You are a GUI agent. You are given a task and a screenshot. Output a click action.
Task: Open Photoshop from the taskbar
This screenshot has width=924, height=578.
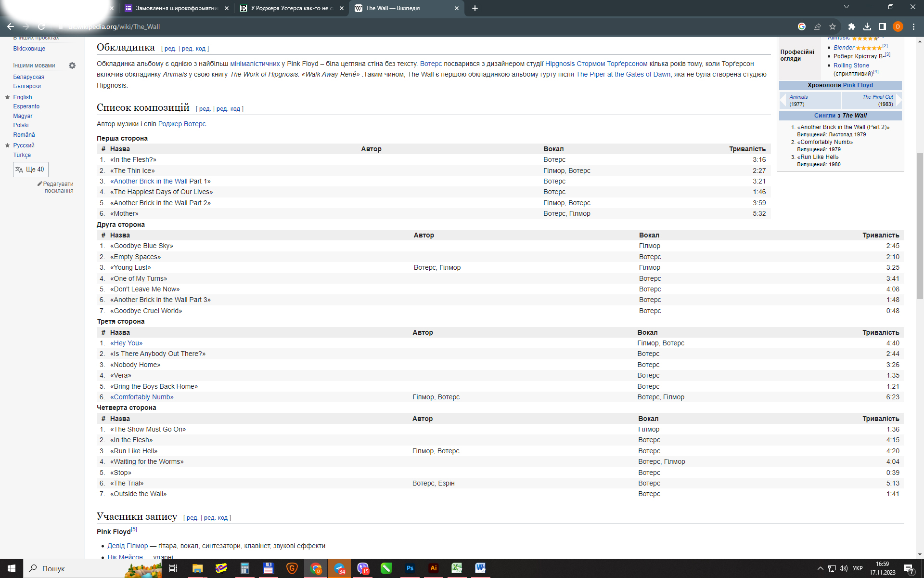coord(410,568)
